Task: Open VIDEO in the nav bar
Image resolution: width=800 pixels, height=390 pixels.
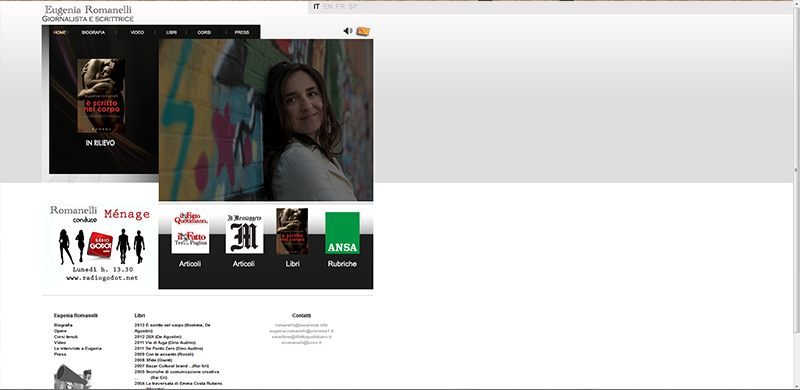Action: pyautogui.click(x=137, y=32)
